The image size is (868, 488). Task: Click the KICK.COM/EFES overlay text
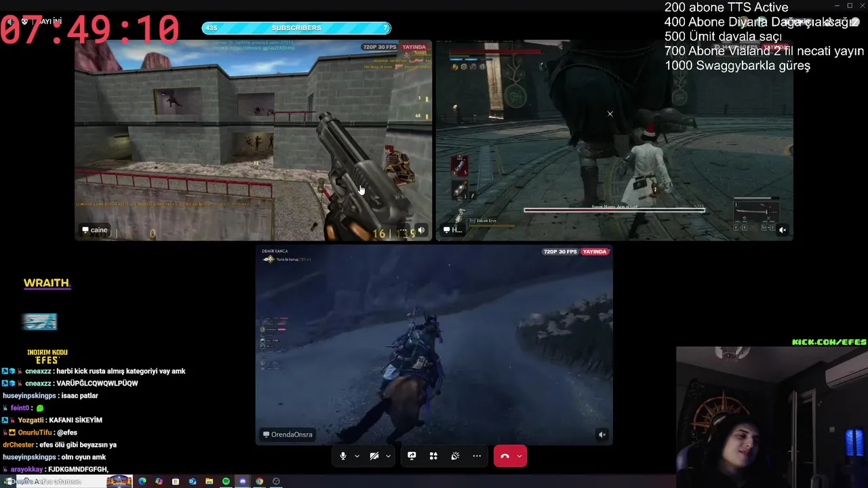point(829,342)
